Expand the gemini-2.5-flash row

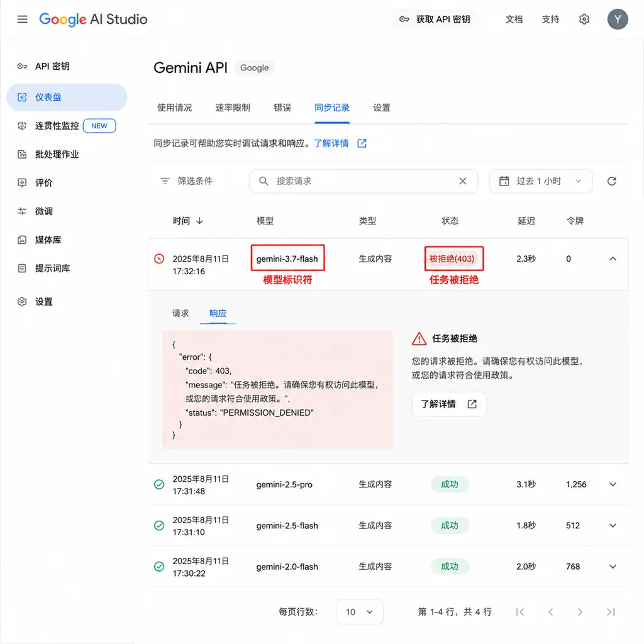point(613,526)
